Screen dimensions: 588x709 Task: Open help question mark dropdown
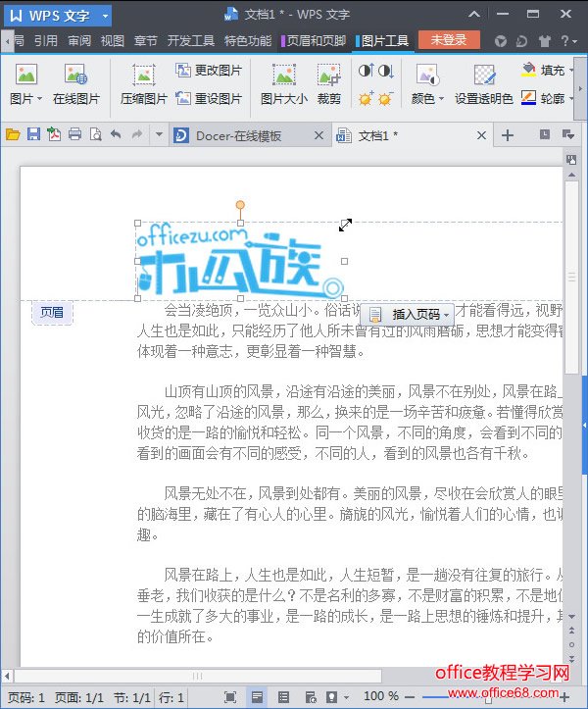[x=569, y=41]
